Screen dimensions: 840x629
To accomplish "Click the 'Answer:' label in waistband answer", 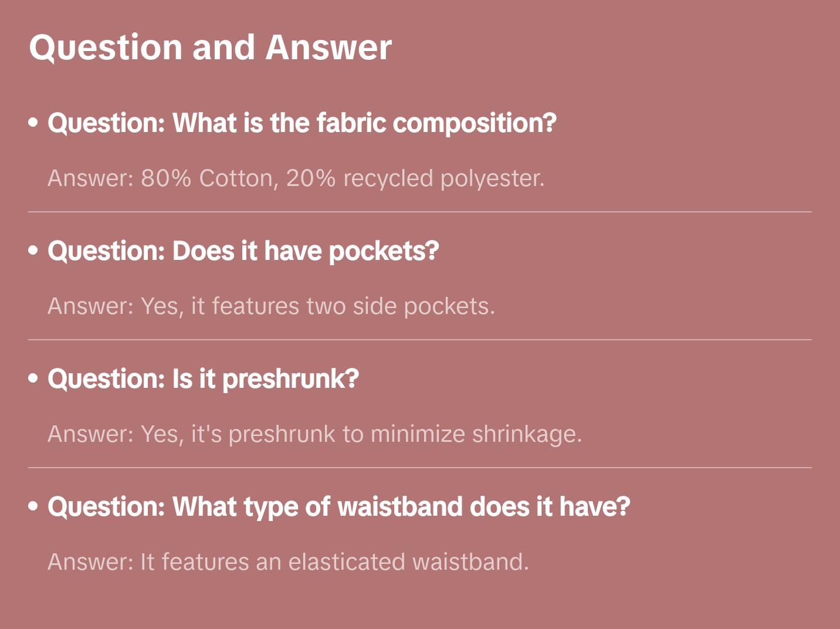I will 91,562.
